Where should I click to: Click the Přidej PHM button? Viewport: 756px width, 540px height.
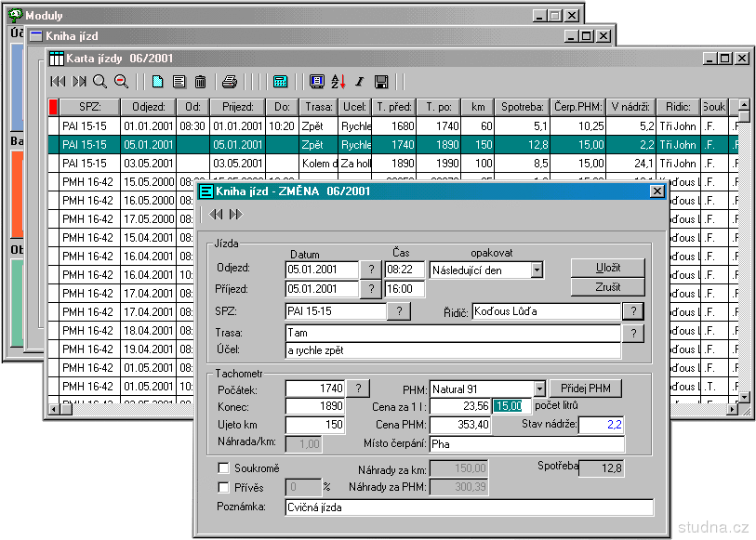585,388
